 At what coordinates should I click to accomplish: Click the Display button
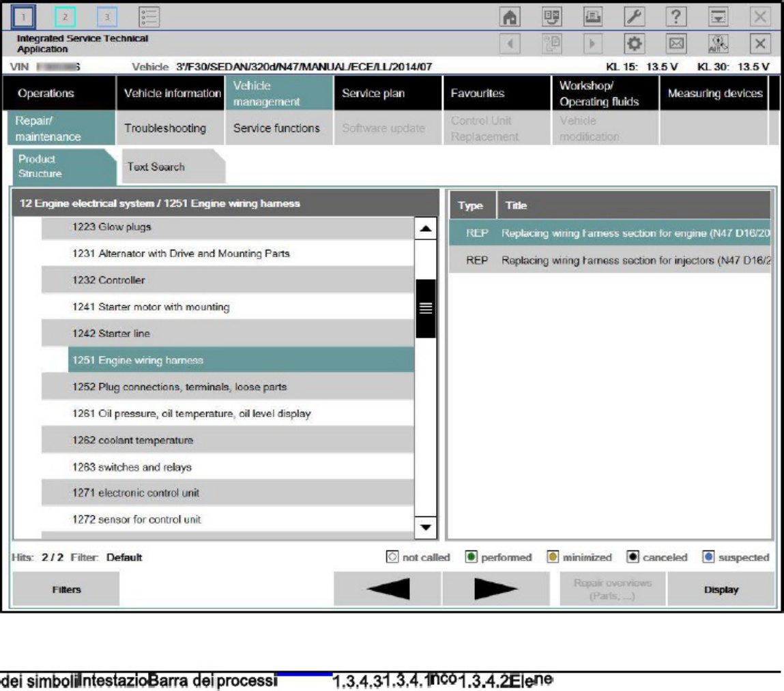pyautogui.click(x=721, y=589)
